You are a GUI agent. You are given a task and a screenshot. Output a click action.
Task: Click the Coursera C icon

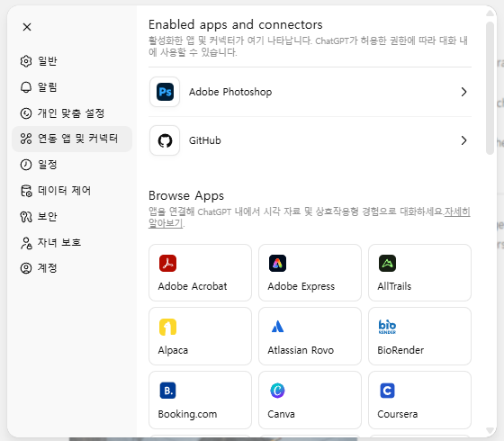coord(387,391)
